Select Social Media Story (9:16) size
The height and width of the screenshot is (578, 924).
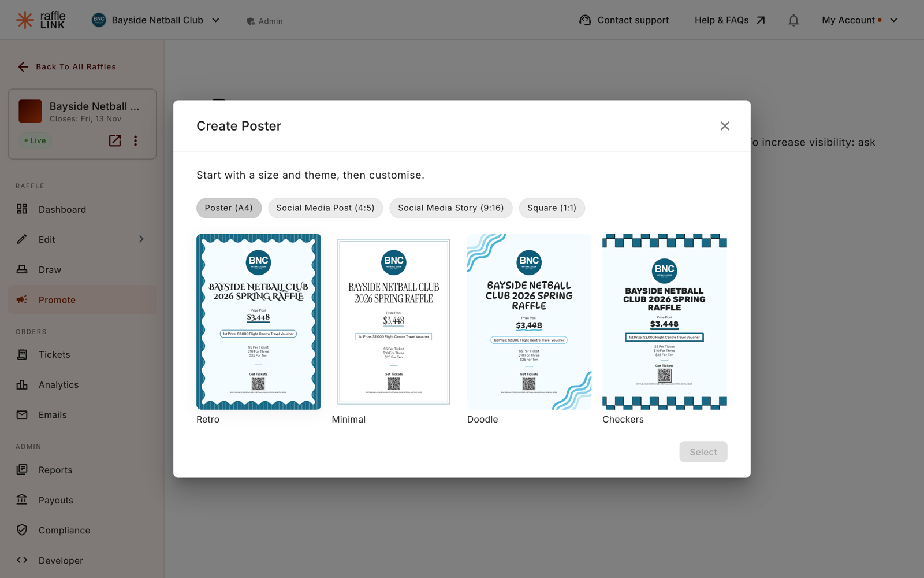click(x=450, y=208)
